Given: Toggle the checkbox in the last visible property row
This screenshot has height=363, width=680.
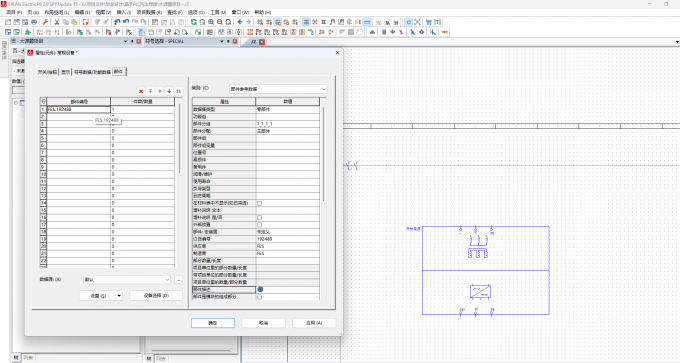Looking at the screenshot, I should coord(259,297).
